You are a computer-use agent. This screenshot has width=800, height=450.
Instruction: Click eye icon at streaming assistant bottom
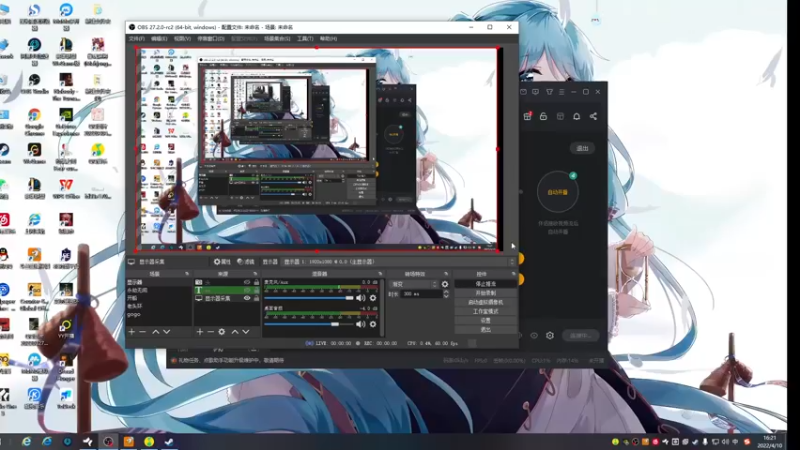534,336
